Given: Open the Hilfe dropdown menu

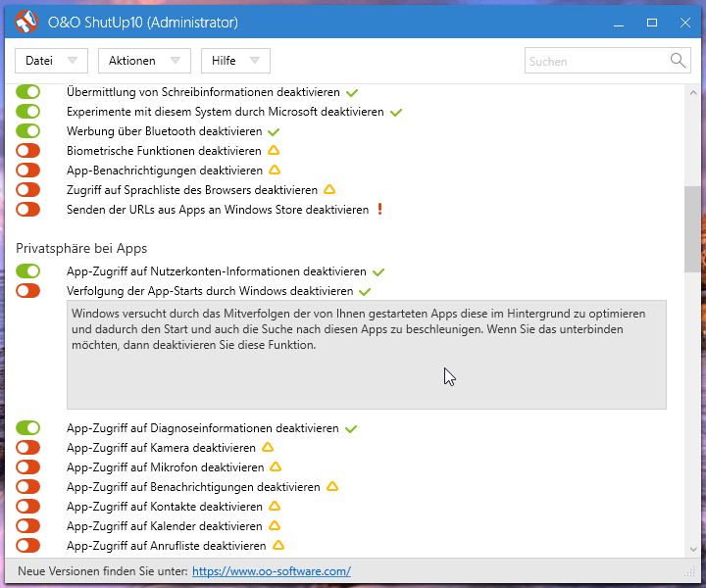Looking at the screenshot, I should [x=235, y=61].
